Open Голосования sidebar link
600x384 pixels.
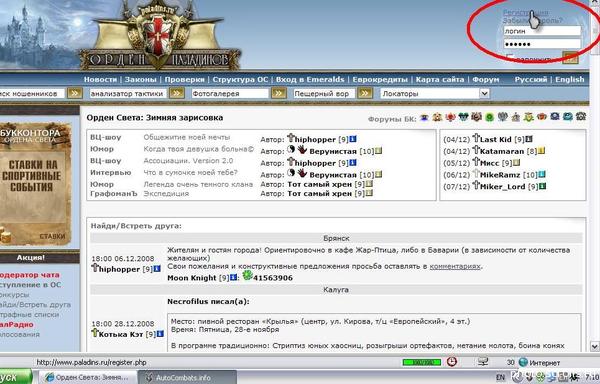pyautogui.click(x=20, y=335)
